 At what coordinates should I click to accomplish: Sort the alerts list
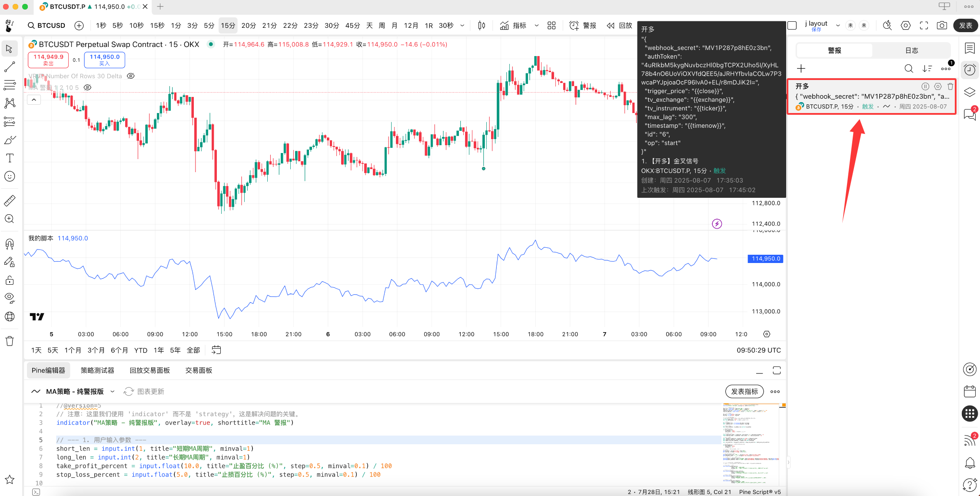(x=927, y=69)
